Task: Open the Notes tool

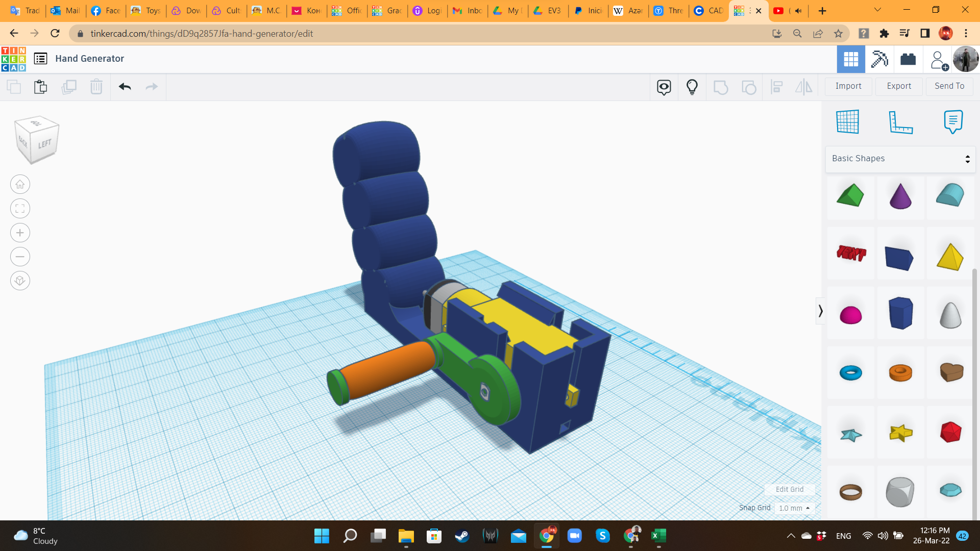Action: point(953,122)
